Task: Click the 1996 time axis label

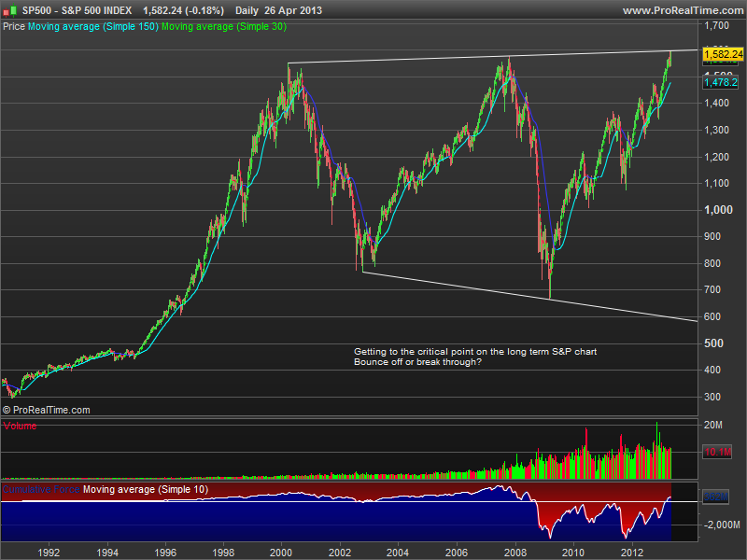Action: tap(165, 553)
